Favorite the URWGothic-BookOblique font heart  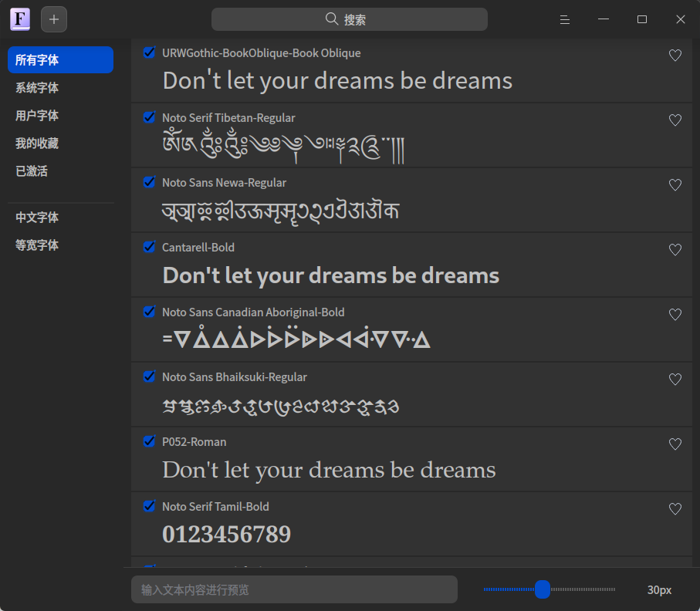[675, 56]
